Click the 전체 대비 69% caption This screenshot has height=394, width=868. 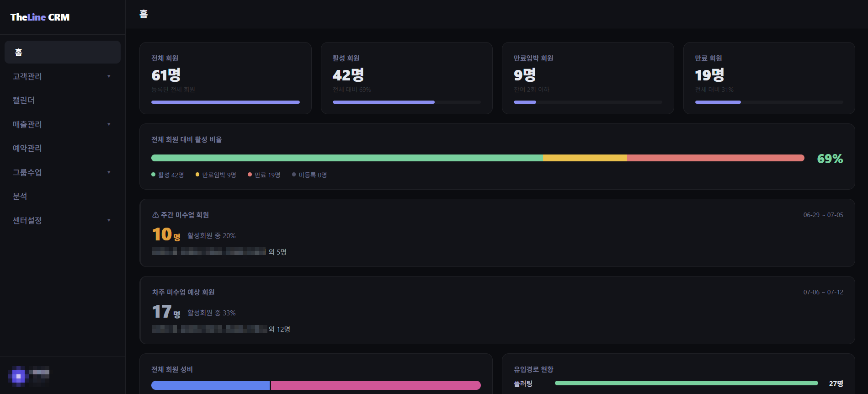click(x=352, y=90)
